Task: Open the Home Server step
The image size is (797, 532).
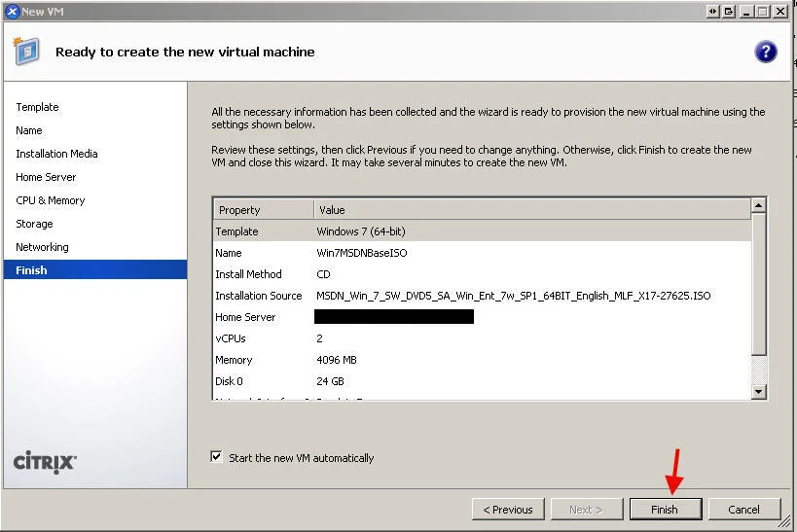Action: (46, 177)
